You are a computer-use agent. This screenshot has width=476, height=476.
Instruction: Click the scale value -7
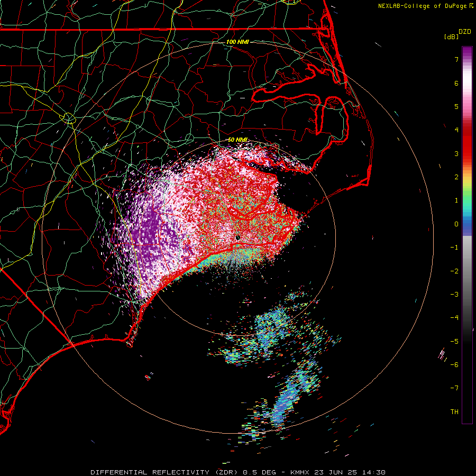pyautogui.click(x=454, y=388)
